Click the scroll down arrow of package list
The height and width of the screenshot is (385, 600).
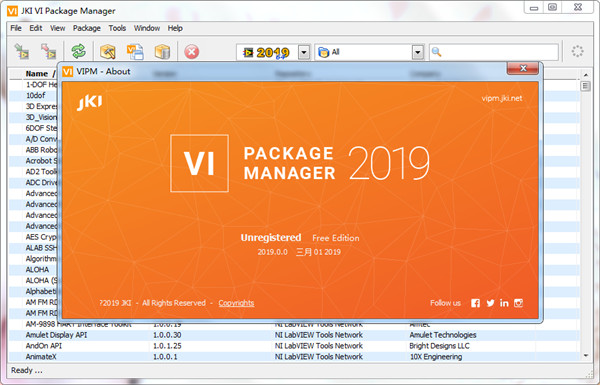click(x=585, y=356)
